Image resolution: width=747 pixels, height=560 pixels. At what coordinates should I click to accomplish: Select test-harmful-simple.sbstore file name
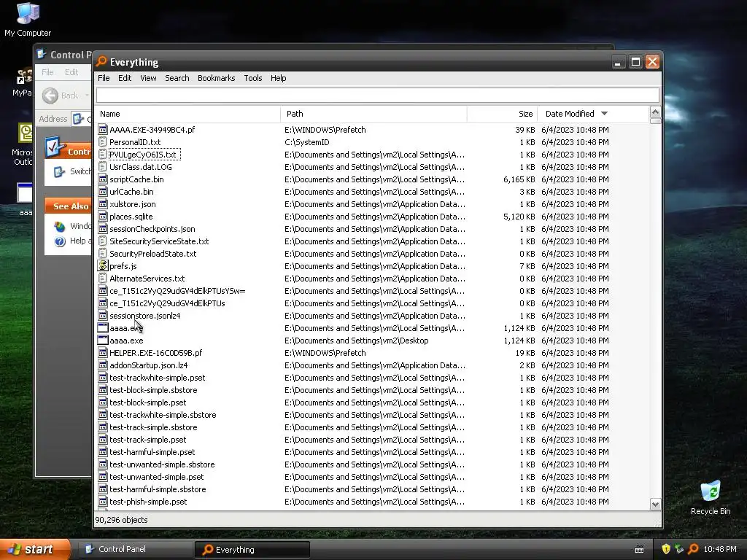click(x=158, y=489)
